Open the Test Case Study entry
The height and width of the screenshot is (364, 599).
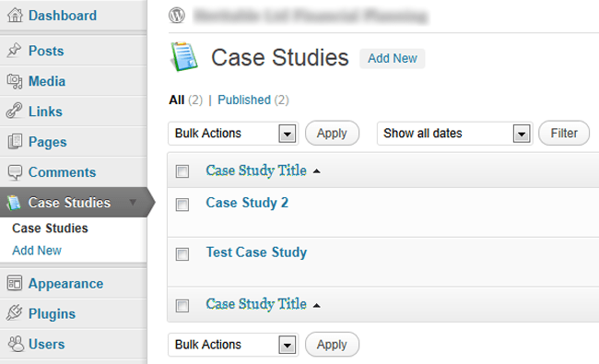256,252
